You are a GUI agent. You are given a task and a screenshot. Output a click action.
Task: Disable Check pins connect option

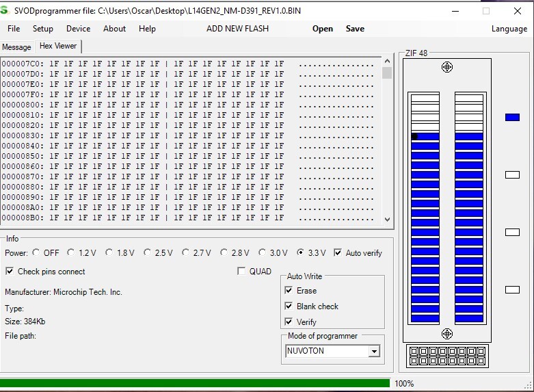10,272
